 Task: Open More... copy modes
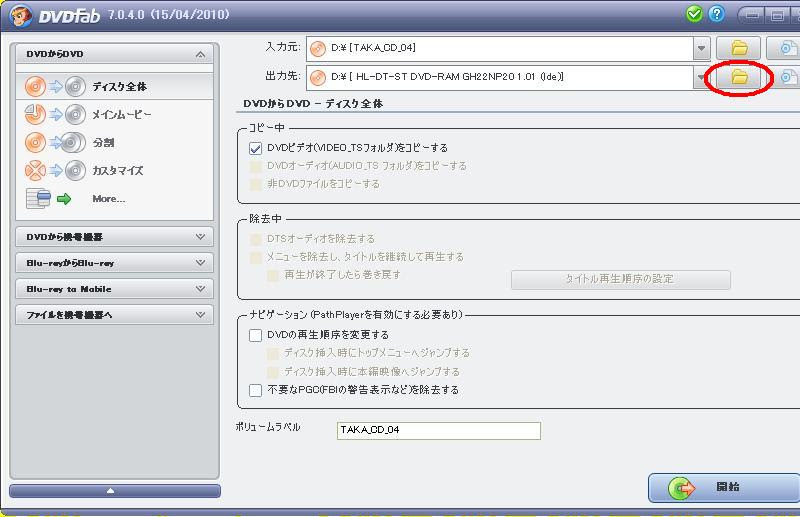tap(114, 199)
